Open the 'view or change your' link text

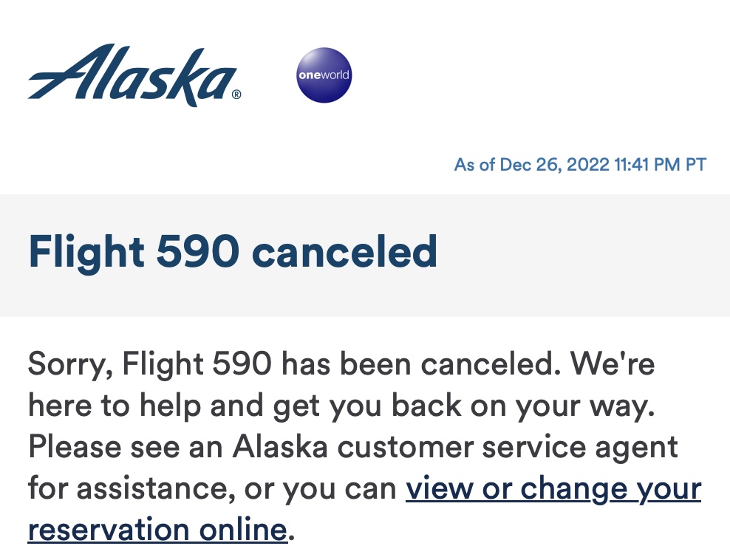click(x=553, y=488)
